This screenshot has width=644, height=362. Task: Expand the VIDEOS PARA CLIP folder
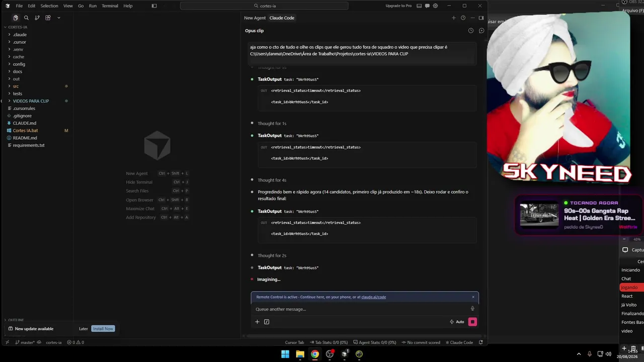[31, 101]
